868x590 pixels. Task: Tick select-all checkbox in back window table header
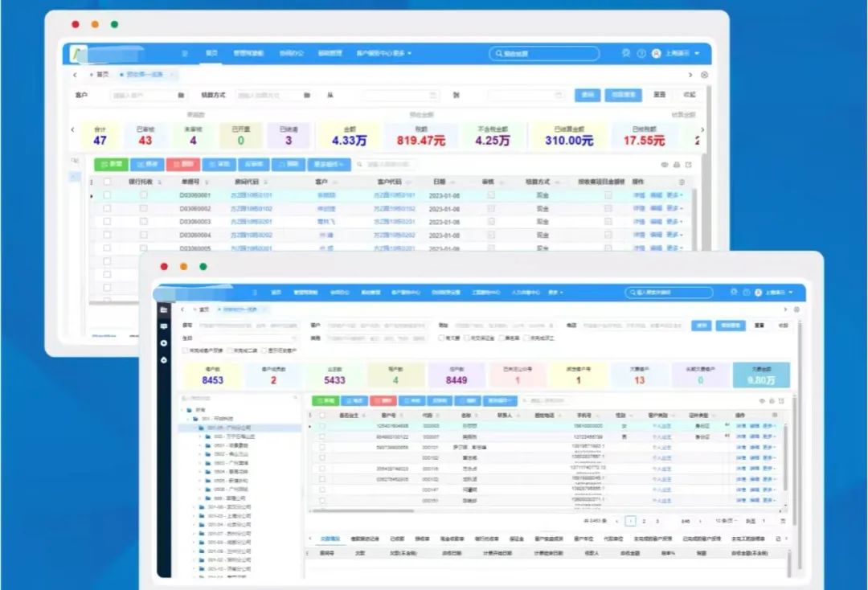point(107,182)
